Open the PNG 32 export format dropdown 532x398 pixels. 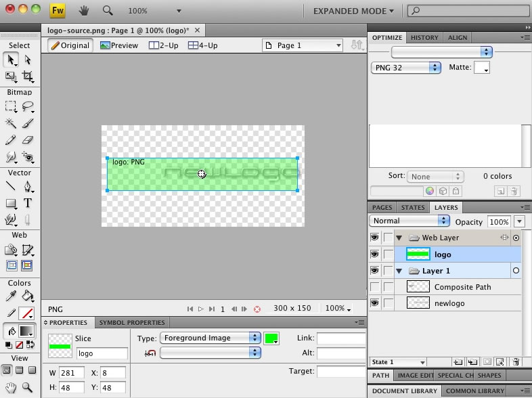(x=406, y=68)
